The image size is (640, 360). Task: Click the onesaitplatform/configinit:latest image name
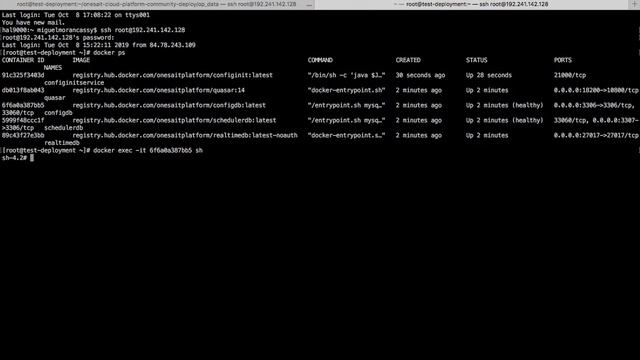(x=172, y=75)
